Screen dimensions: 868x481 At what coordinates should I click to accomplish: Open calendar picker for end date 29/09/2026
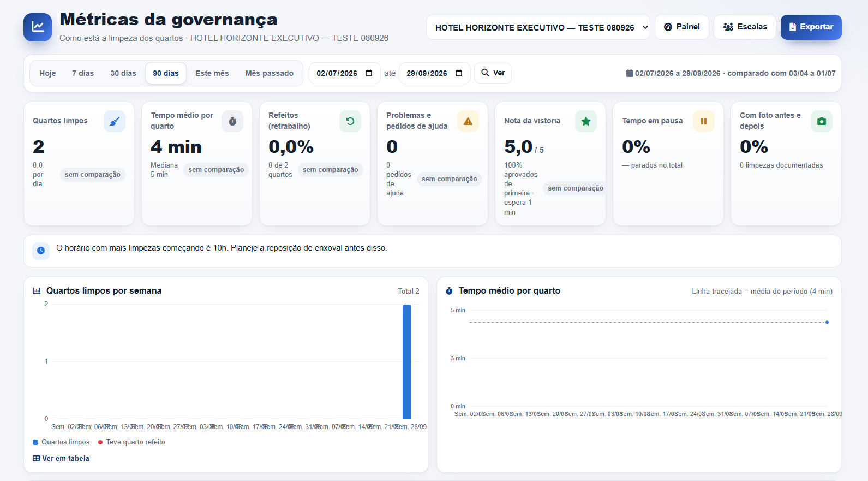click(x=459, y=73)
